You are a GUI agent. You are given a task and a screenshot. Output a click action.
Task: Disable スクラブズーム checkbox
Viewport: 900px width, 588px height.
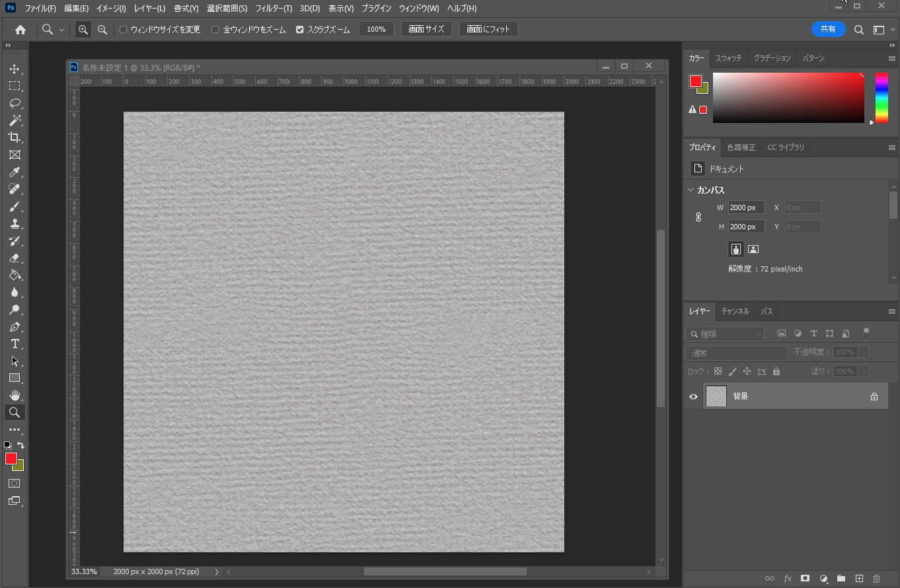pos(300,30)
